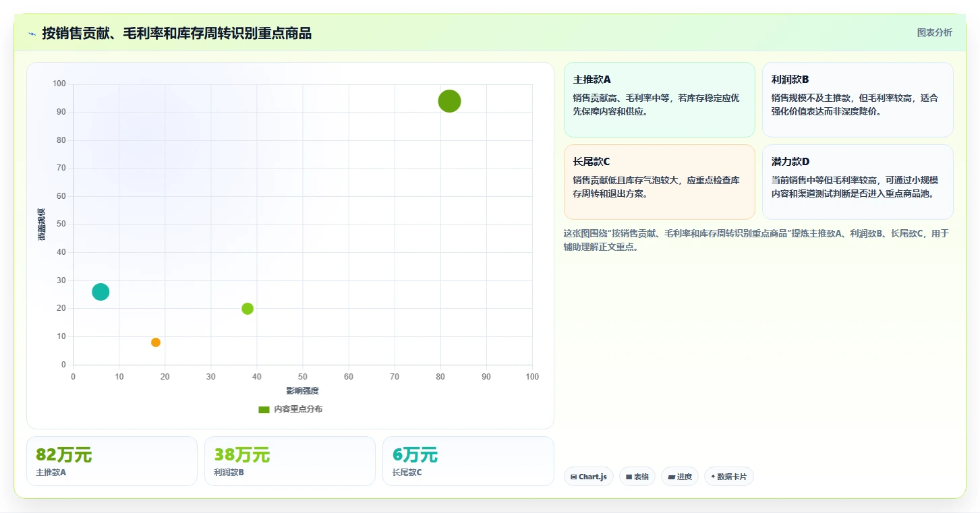Image resolution: width=980 pixels, height=513 pixels.
Task: Click the 长尾款C label under 6万元
Action: (x=407, y=473)
